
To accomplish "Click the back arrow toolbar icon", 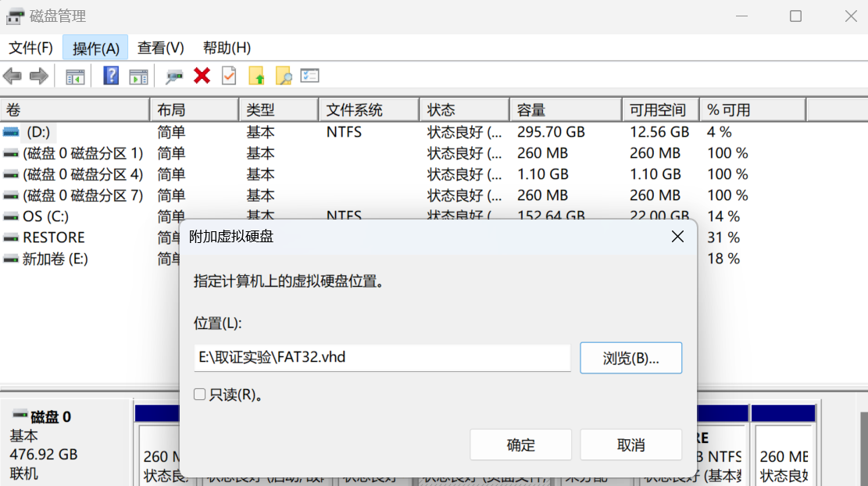I will [13, 76].
